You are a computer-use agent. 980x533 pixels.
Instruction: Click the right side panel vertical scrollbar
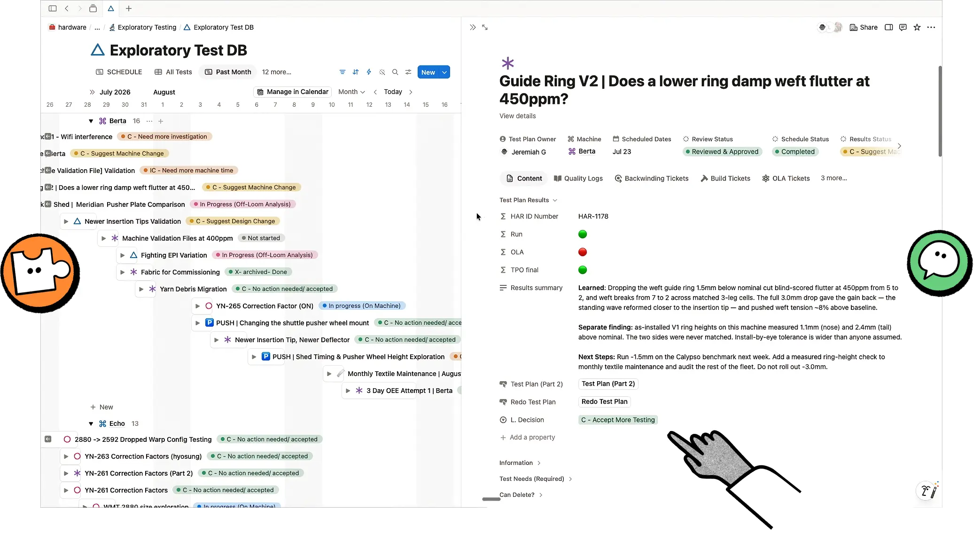click(x=940, y=111)
